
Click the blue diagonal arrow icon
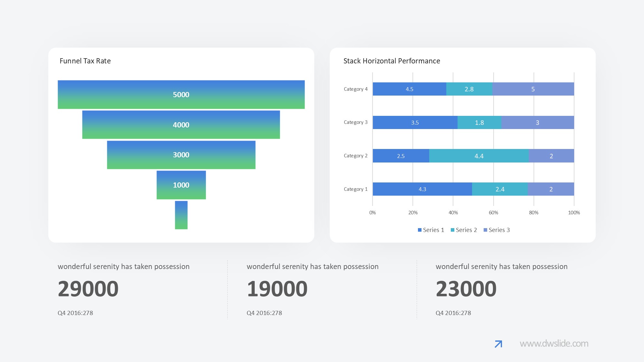click(498, 344)
